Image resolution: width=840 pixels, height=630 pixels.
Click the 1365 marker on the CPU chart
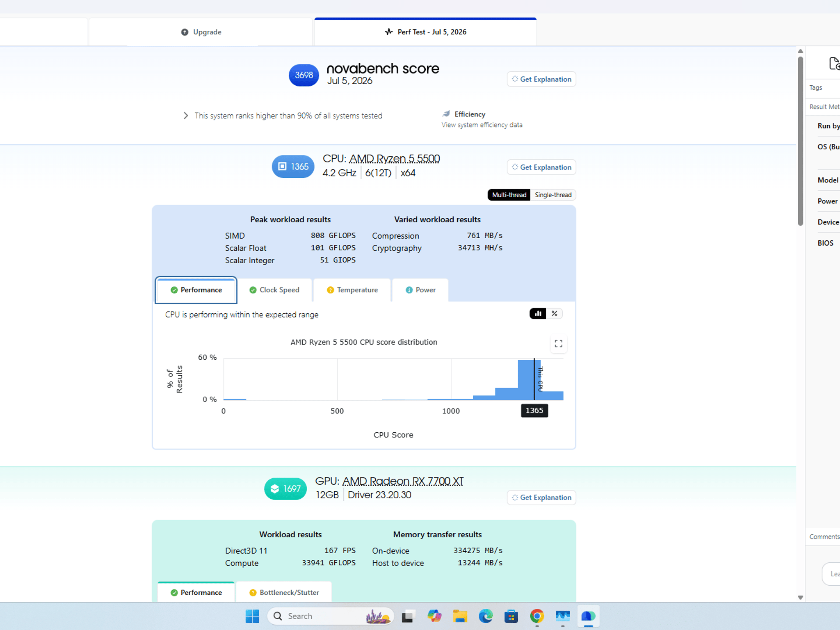click(x=534, y=411)
